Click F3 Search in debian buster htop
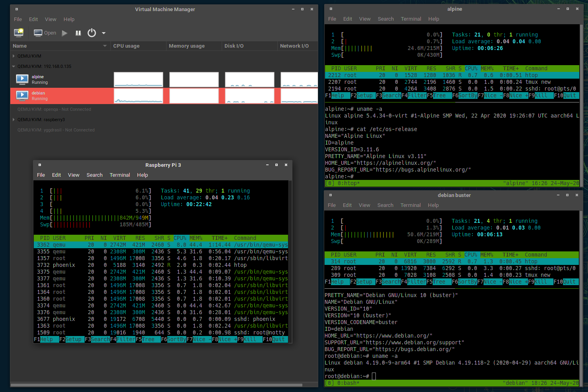588x392 pixels. coord(388,282)
